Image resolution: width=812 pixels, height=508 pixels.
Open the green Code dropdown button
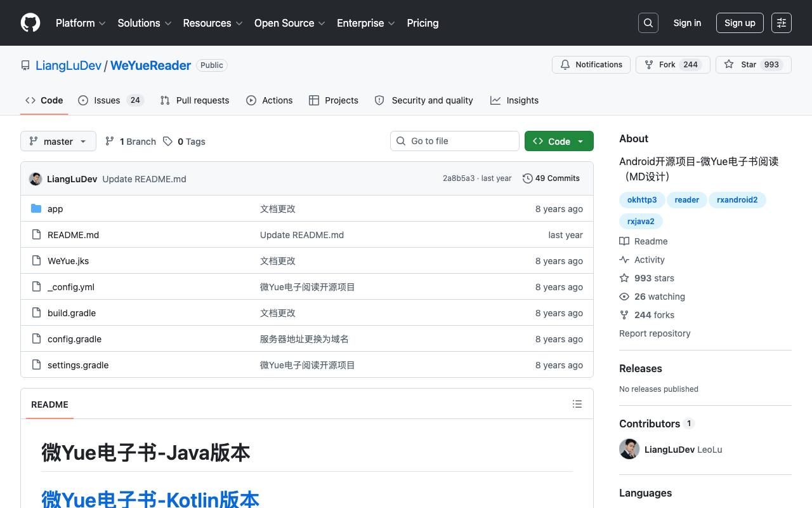559,141
